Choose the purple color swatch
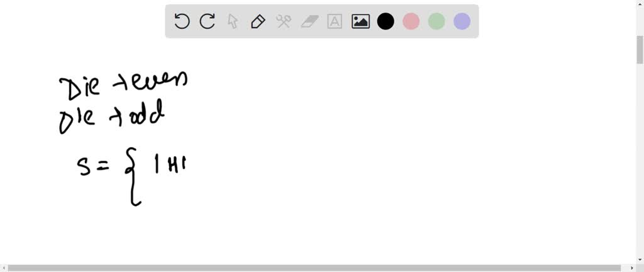644x272 pixels. pos(462,21)
